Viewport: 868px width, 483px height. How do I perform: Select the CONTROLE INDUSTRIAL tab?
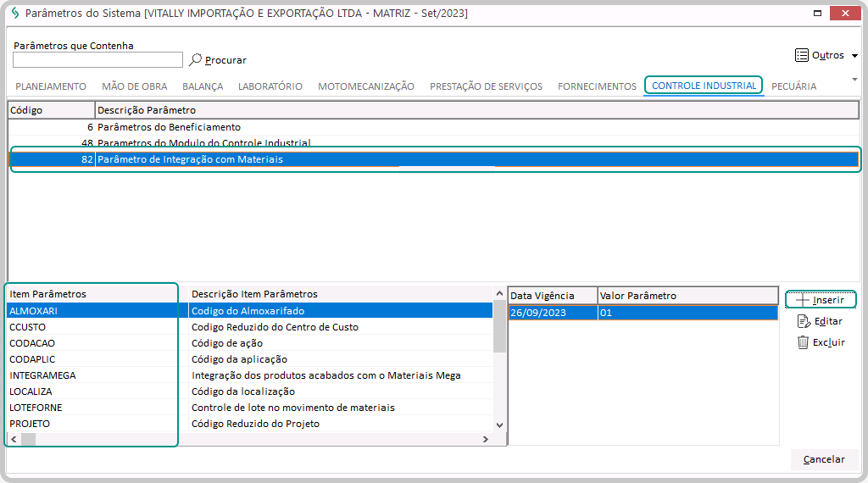point(704,86)
